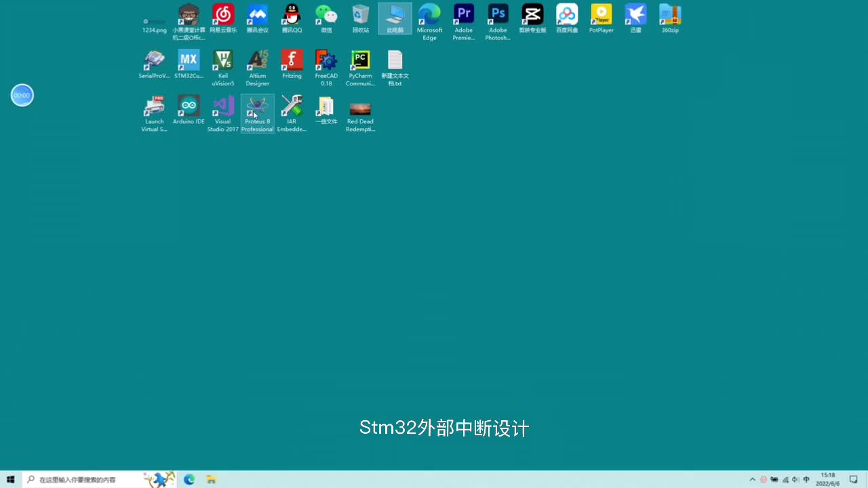Image resolution: width=868 pixels, height=488 pixels.
Task: Select the 360zip desktop shortcut
Action: [x=670, y=19]
